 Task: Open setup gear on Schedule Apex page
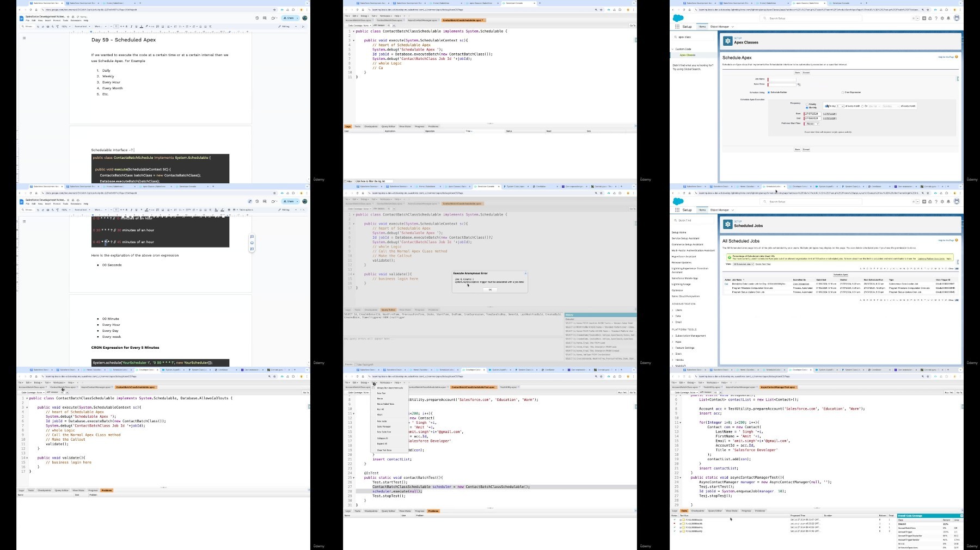(x=942, y=18)
